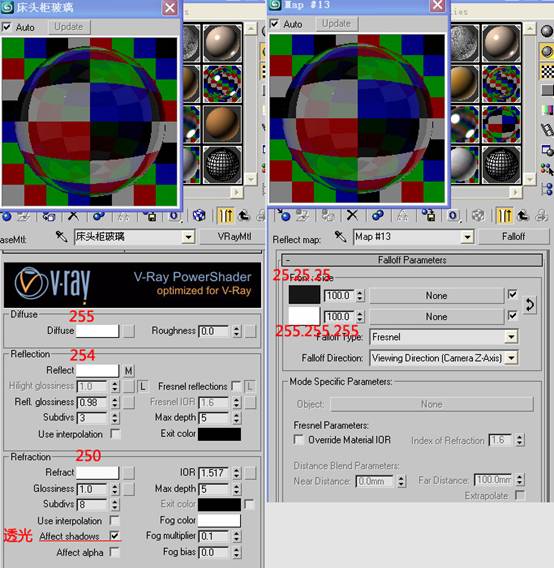Screen dimensions: 554x568
Task: Click Get Material icon in right editor toolbar
Action: coord(284,215)
